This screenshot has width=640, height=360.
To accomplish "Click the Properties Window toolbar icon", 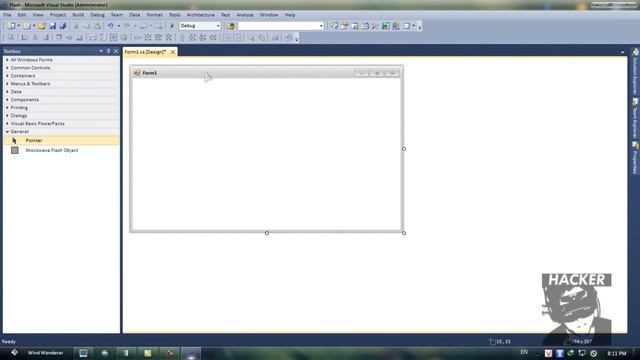I will click(x=344, y=26).
